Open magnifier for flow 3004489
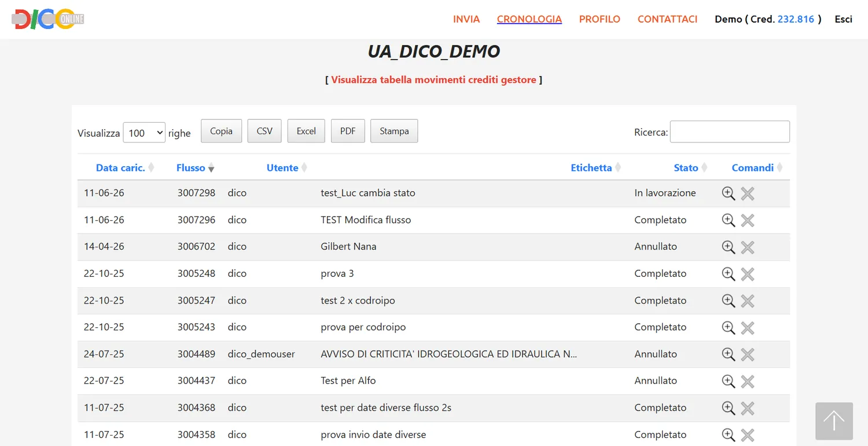The image size is (868, 446). pos(729,354)
